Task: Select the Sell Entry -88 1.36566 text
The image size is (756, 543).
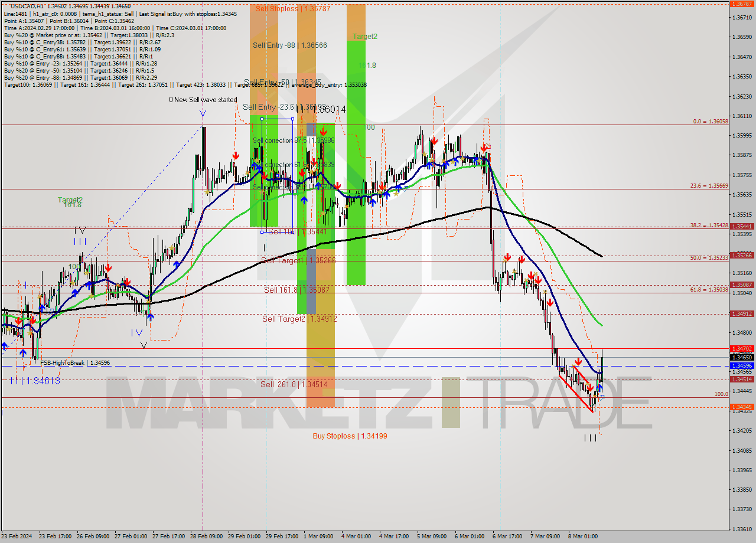Action: pyautogui.click(x=289, y=45)
